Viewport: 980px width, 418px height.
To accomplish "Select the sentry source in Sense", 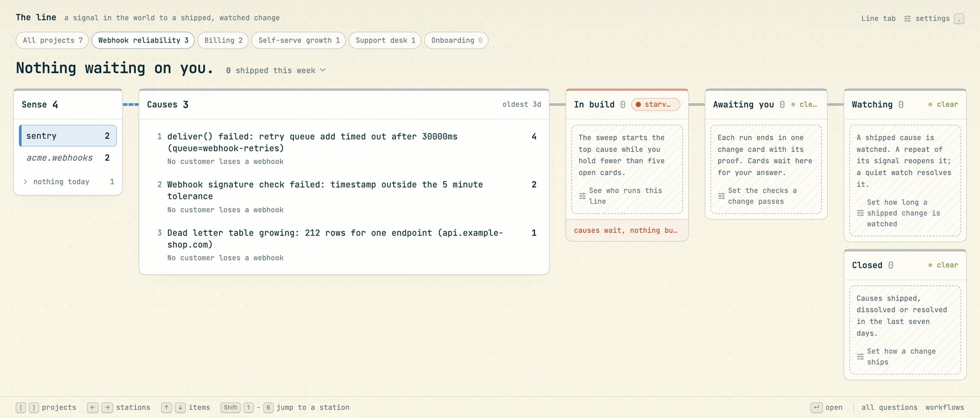I will [68, 136].
